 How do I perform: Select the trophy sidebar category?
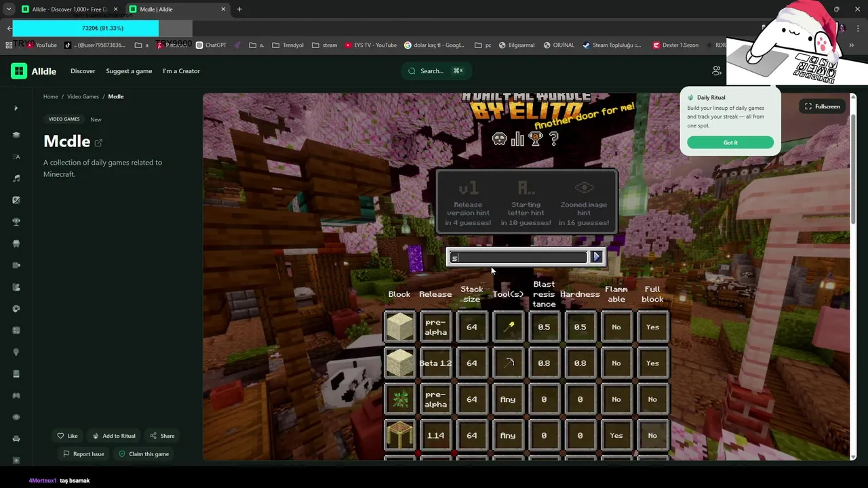[x=16, y=222]
